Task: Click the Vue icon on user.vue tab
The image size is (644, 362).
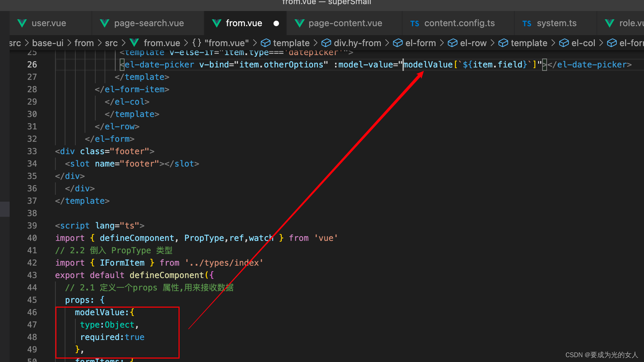Action: (x=22, y=23)
